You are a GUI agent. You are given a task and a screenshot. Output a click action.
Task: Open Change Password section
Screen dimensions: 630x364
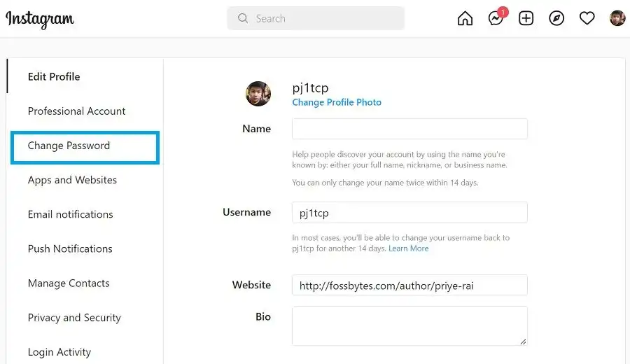tap(69, 146)
